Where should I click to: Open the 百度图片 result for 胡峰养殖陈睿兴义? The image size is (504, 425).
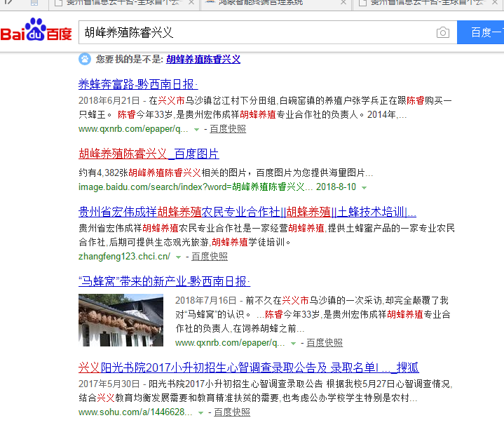point(149,154)
